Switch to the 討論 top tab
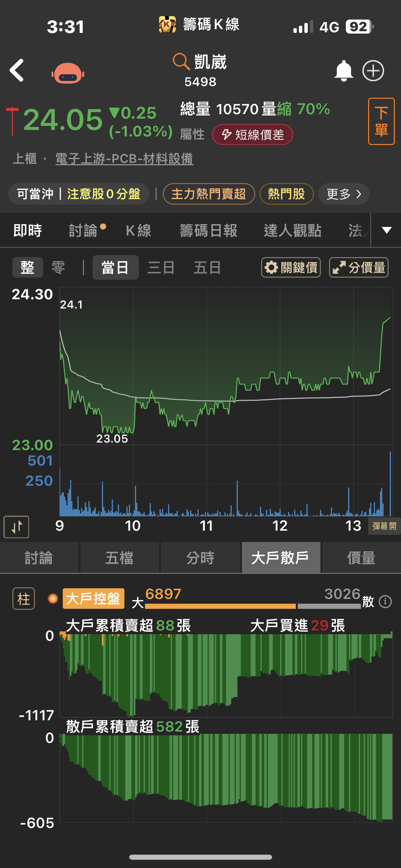Screen dimensions: 401x868 83,230
